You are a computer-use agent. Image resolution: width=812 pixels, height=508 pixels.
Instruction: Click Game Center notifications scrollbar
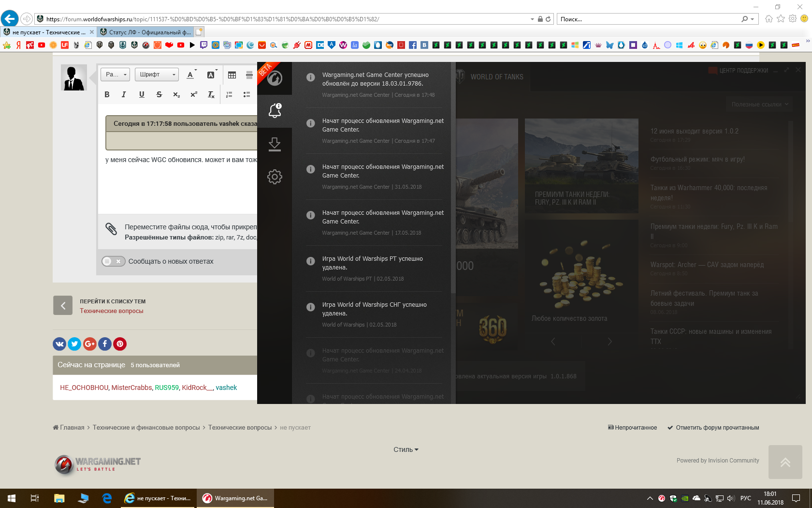453,178
